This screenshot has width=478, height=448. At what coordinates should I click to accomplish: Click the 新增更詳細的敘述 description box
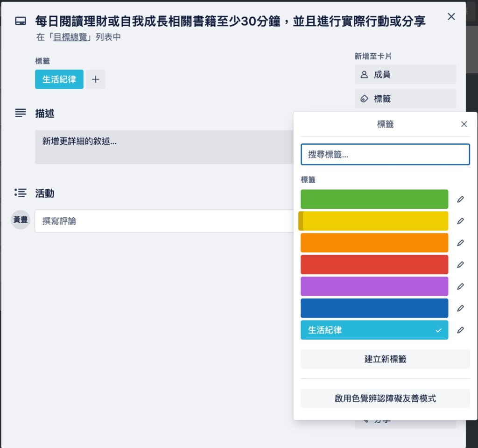click(164, 147)
